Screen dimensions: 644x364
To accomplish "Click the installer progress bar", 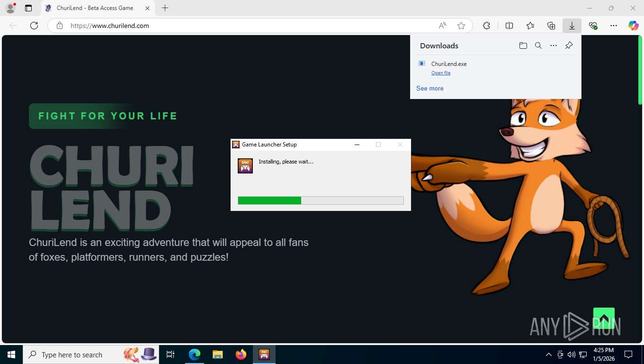I will tap(321, 200).
